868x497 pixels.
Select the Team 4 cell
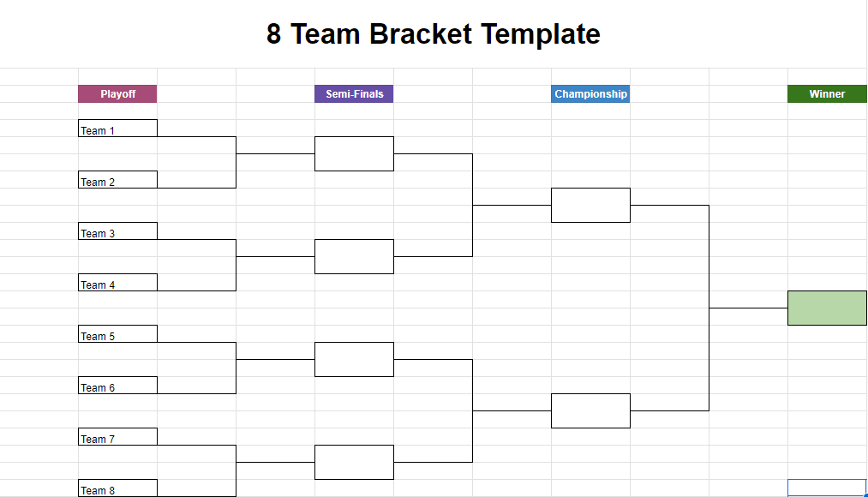[x=117, y=282]
